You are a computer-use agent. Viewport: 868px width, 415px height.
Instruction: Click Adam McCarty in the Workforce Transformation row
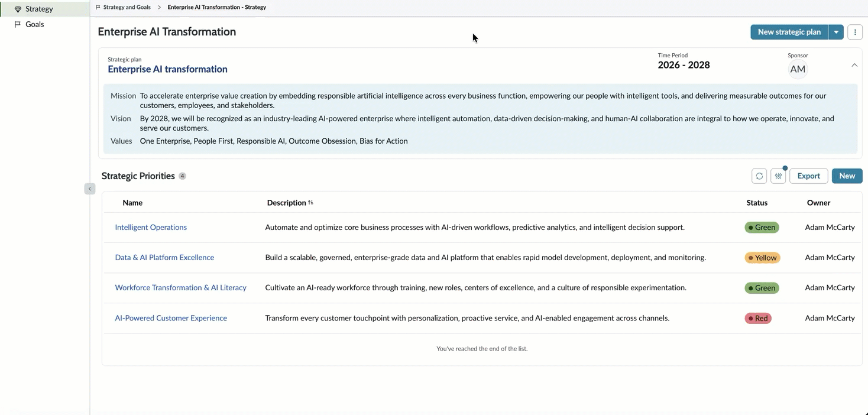click(830, 287)
